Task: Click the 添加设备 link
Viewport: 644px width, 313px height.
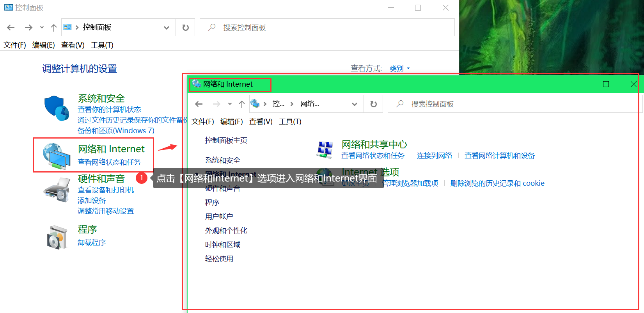Action: [x=92, y=201]
